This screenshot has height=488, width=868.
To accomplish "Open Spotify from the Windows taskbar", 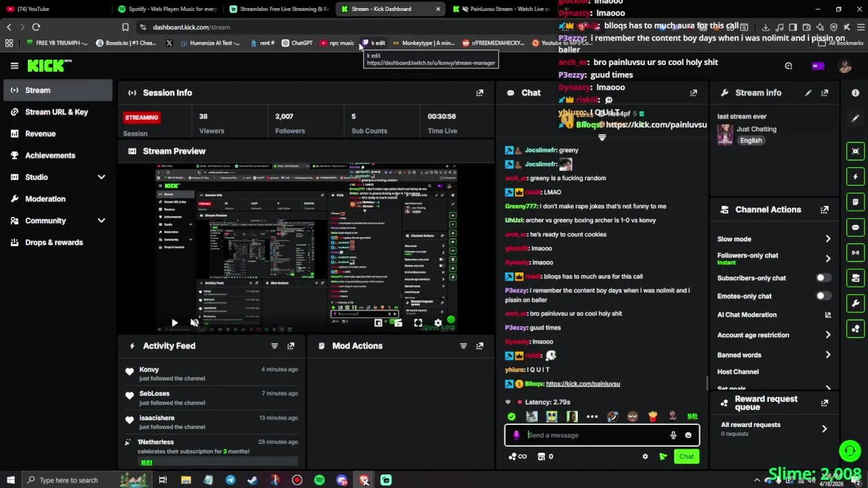I will tap(319, 480).
